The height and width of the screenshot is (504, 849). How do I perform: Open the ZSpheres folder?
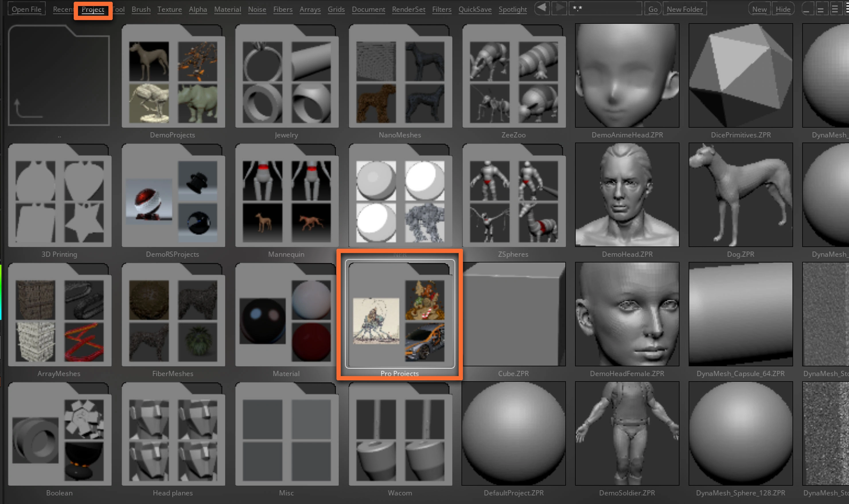[514, 195]
